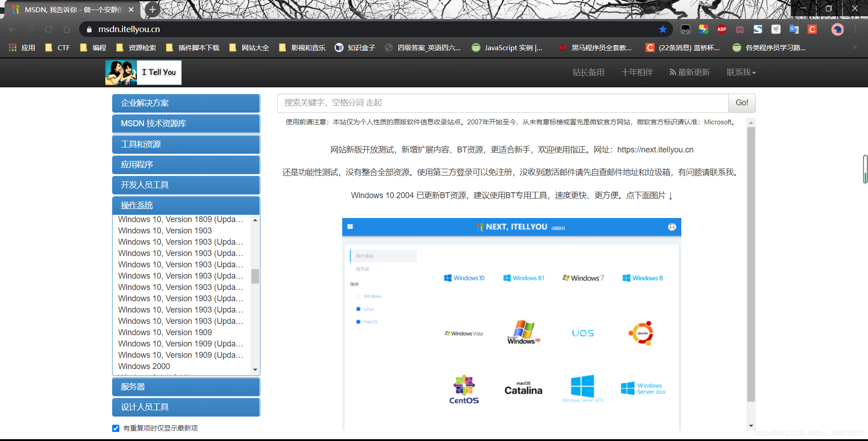Toggle 有重复项时仅显示最新项 checkbox
This screenshot has width=868, height=441.
pyautogui.click(x=116, y=428)
